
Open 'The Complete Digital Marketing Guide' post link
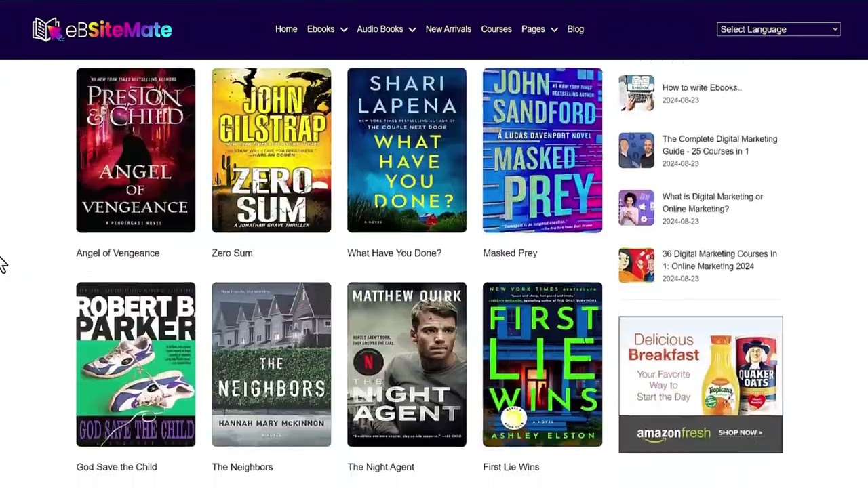719,145
